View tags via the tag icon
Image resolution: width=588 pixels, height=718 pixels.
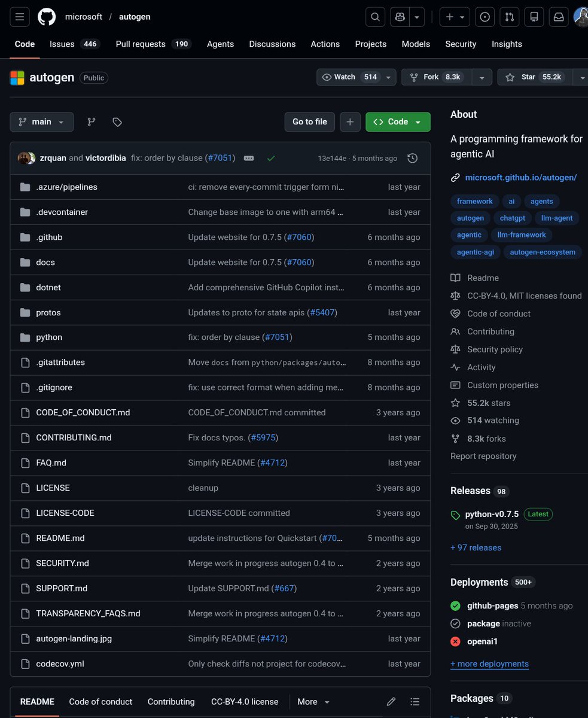[117, 121]
